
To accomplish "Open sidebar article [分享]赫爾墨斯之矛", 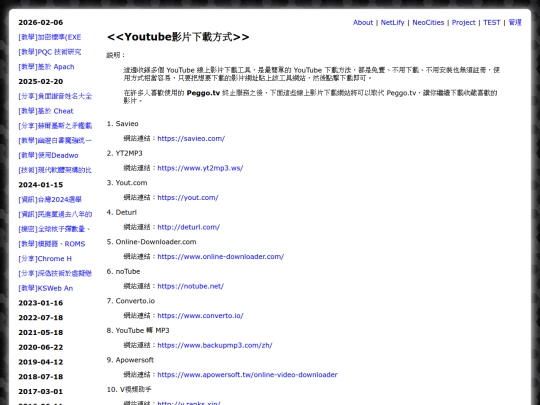I will pos(55,126).
